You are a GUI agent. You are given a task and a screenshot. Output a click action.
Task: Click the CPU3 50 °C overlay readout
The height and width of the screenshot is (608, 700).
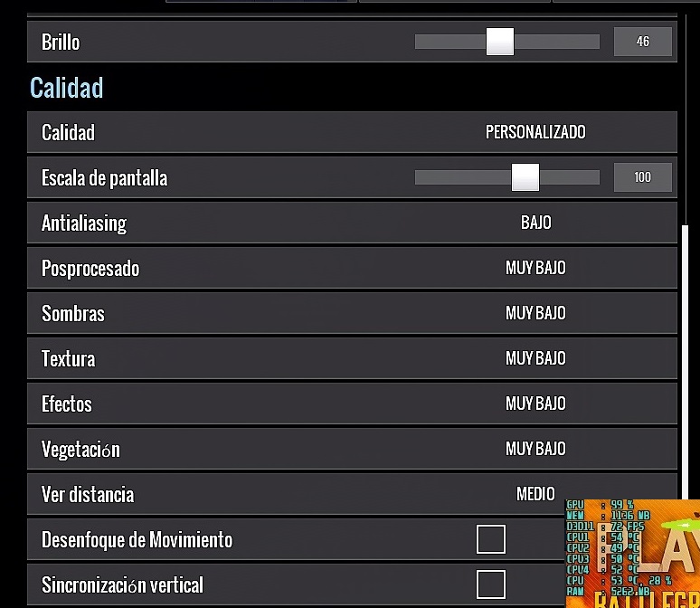tap(603, 559)
